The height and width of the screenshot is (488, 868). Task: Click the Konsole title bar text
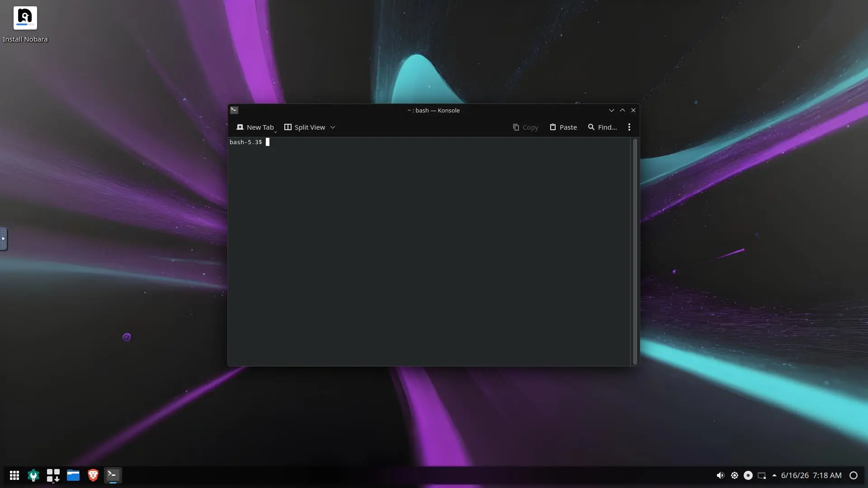click(x=434, y=110)
